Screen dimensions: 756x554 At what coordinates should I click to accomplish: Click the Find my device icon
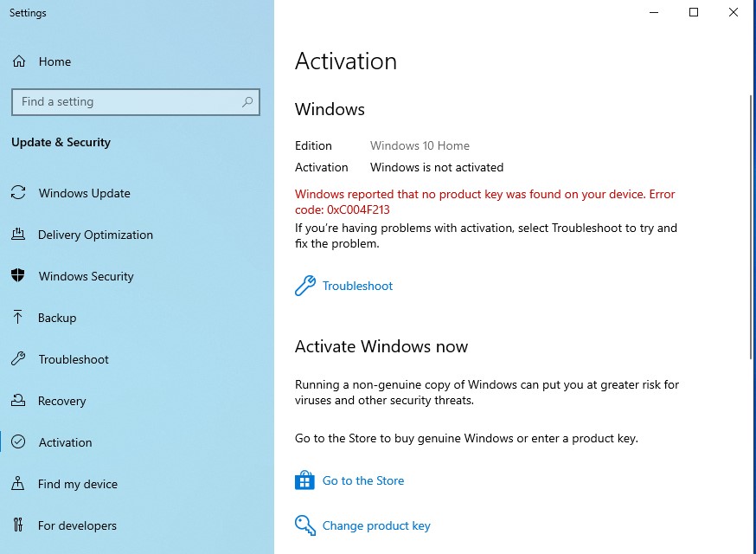18,483
